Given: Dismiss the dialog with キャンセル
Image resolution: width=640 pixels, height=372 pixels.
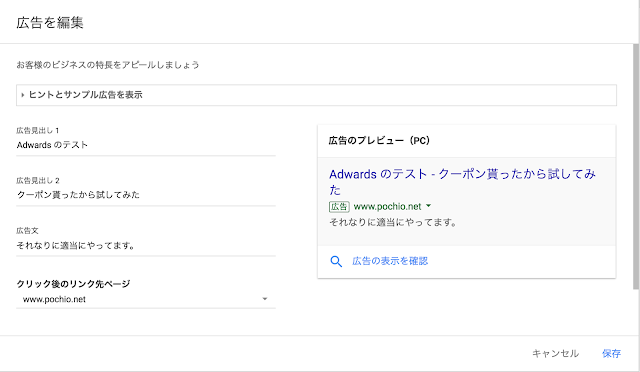Looking at the screenshot, I should (555, 354).
